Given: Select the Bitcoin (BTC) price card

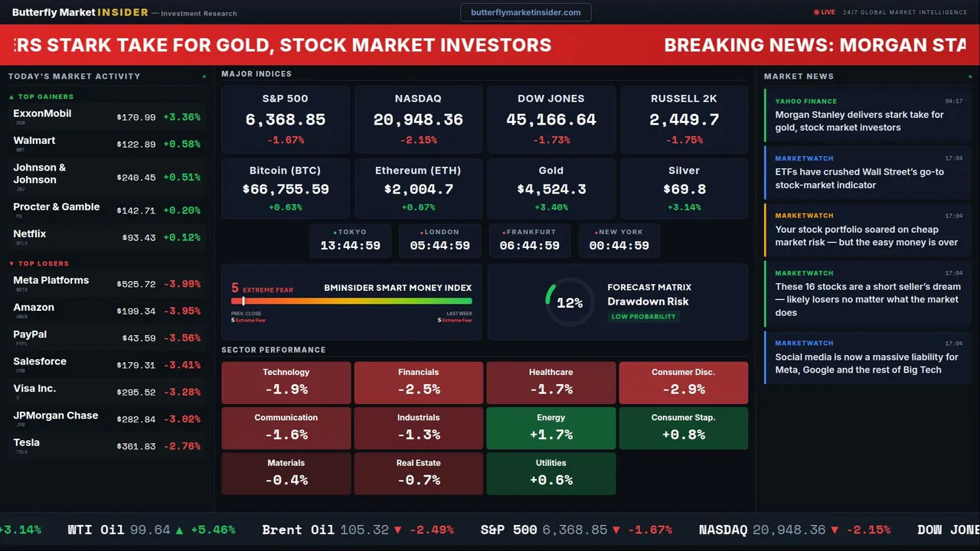Looking at the screenshot, I should (285, 188).
